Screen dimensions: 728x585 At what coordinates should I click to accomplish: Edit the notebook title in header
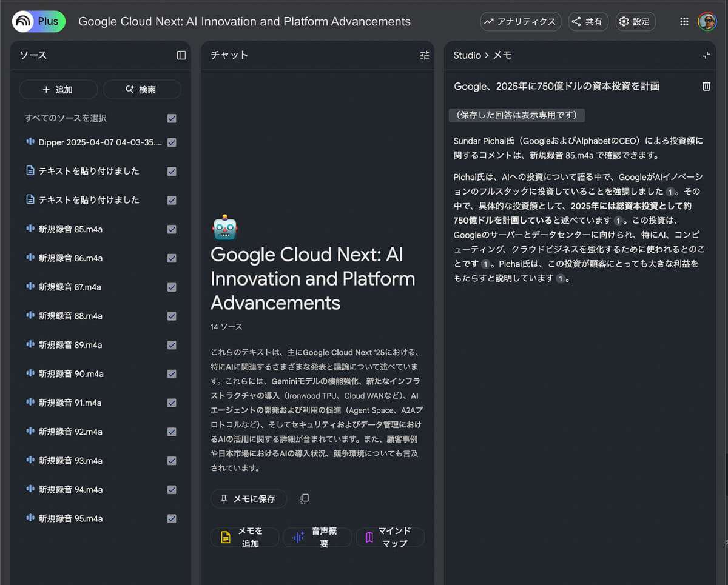pyautogui.click(x=244, y=22)
